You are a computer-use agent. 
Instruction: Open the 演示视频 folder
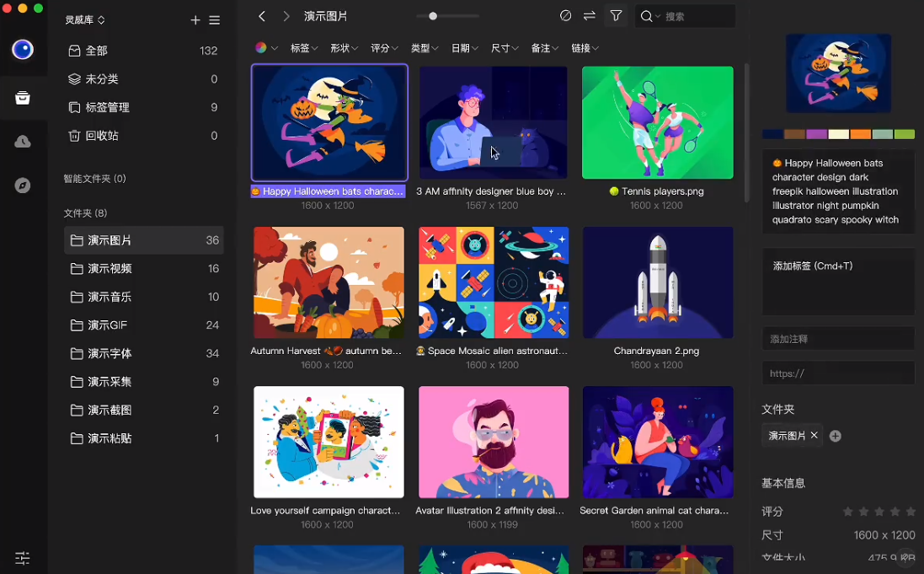[x=144, y=268]
